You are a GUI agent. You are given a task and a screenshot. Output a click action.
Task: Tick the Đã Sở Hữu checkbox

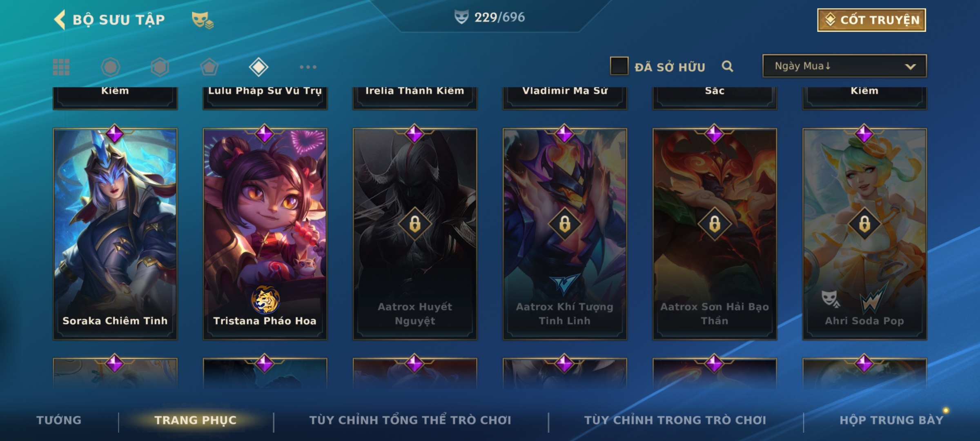coord(619,66)
